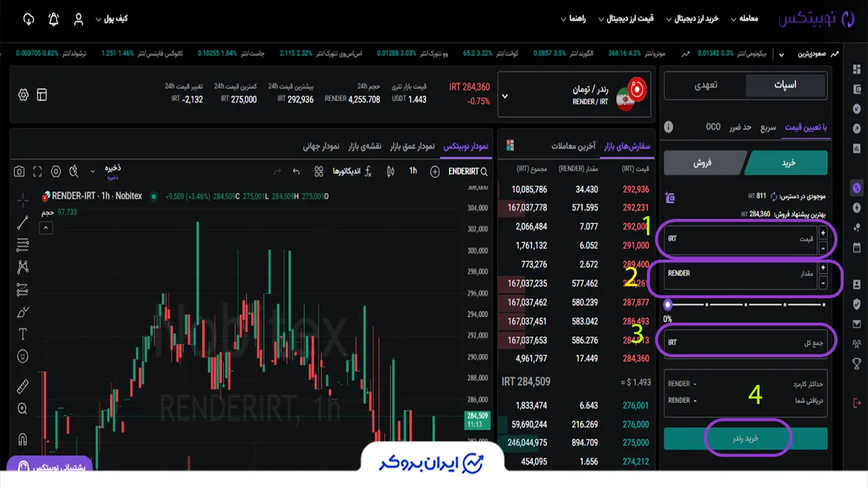The image size is (868, 488).
Task: Select the اسپات spot trading mode
Action: (786, 85)
